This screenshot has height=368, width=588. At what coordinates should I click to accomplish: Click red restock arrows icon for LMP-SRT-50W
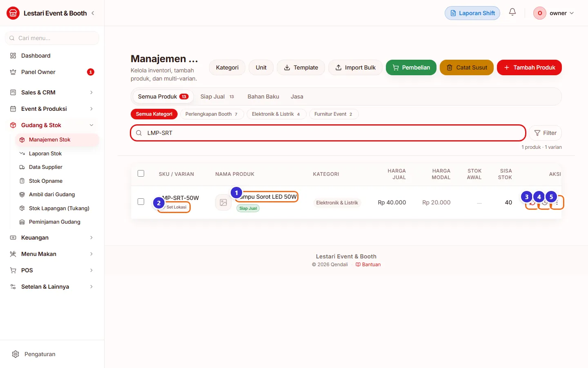point(532,202)
